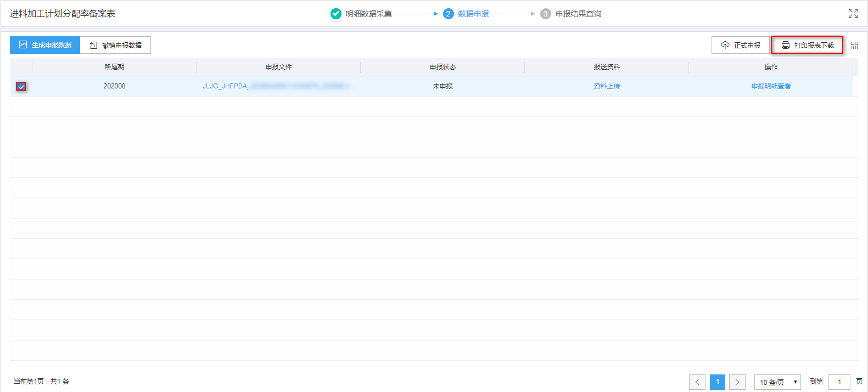Screen dimensions: 868x392
Task: Open 申报明细查看 link
Action: [771, 86]
